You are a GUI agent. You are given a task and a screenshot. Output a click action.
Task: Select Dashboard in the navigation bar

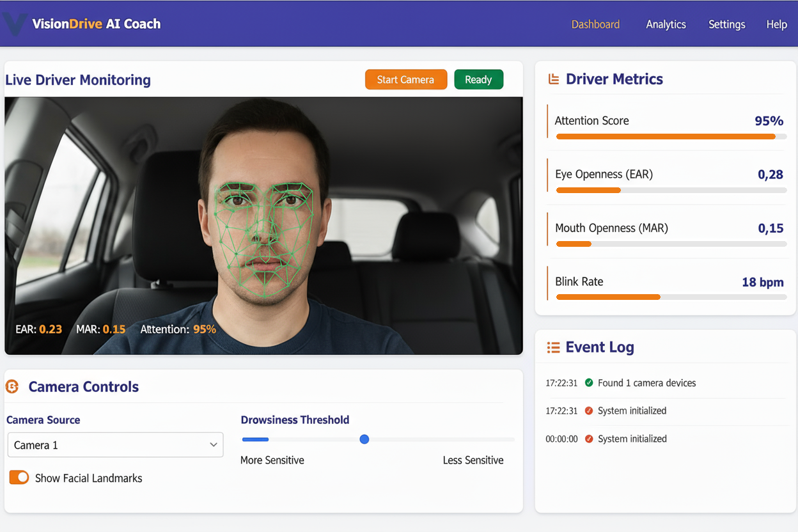click(x=595, y=24)
